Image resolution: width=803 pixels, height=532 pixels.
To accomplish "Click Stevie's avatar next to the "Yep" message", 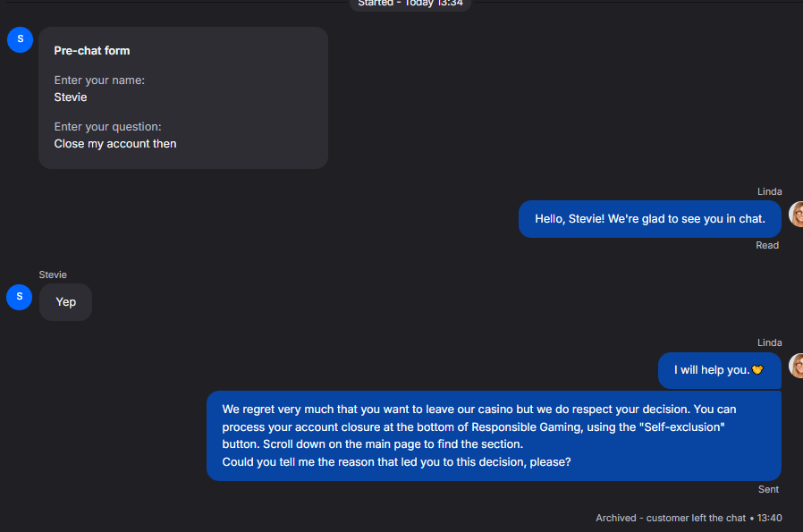I will point(20,297).
